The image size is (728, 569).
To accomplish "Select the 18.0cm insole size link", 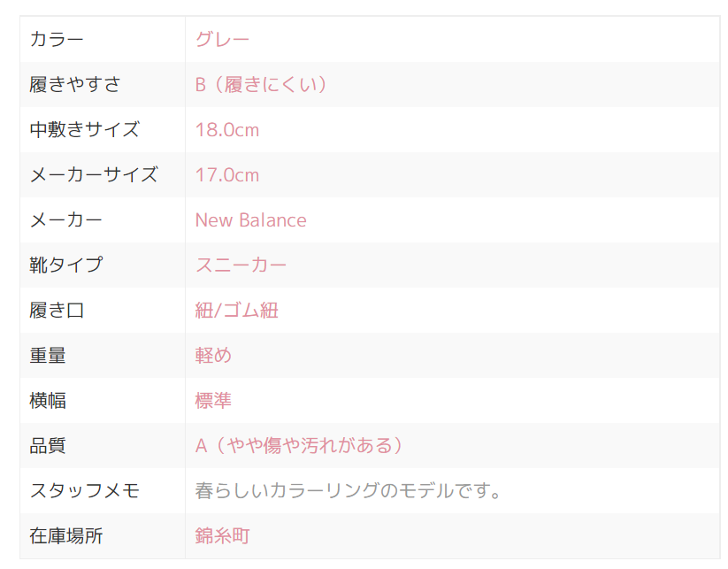I will point(227,130).
